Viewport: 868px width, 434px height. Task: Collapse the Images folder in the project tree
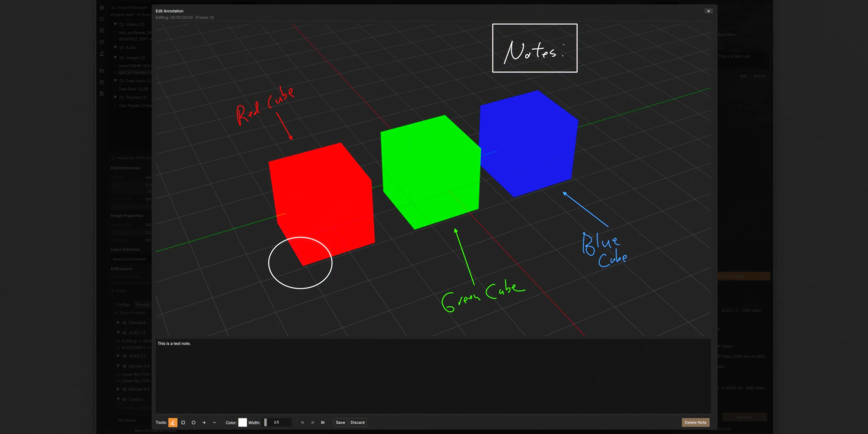click(115, 57)
